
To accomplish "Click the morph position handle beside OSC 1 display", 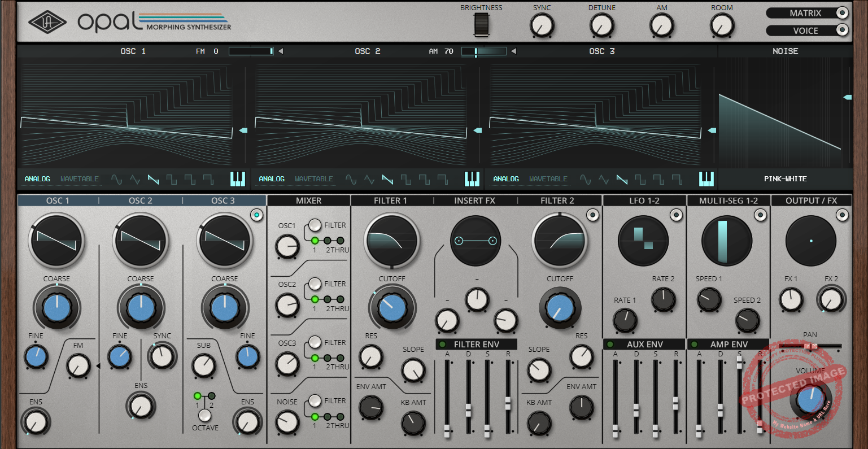I will pos(243,130).
